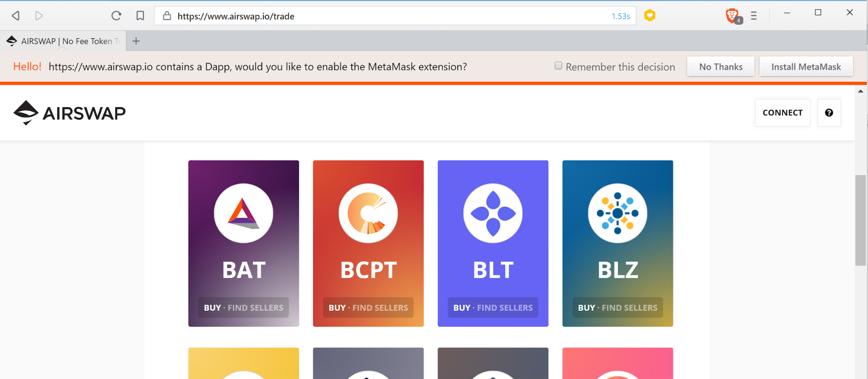Select the BAT token name text
868x379 pixels.
[244, 270]
